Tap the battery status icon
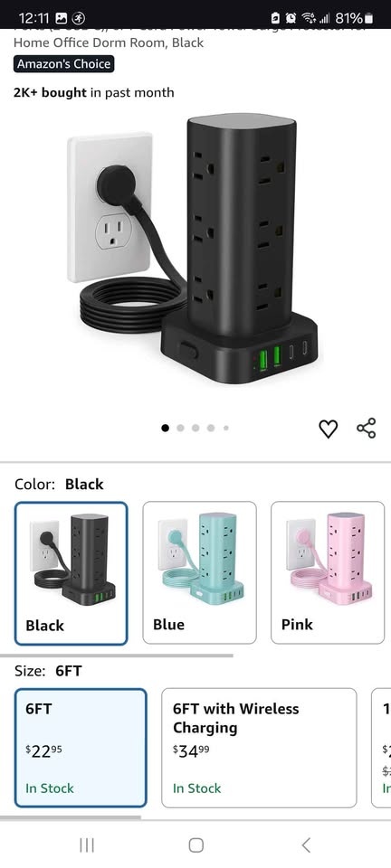 pos(368,18)
